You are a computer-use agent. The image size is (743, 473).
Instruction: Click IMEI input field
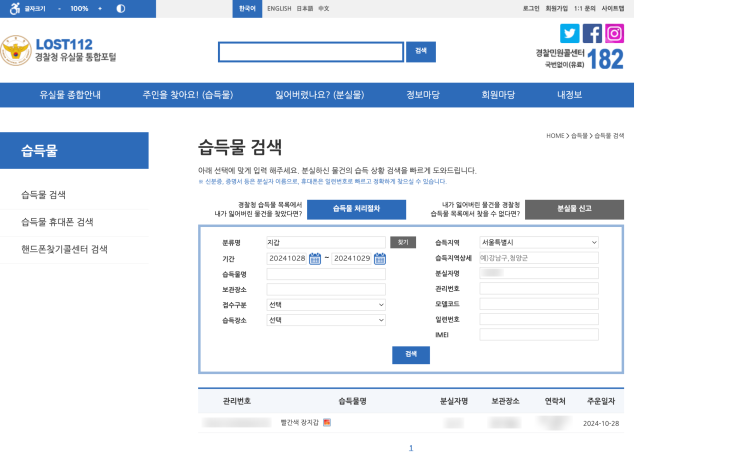click(x=539, y=335)
